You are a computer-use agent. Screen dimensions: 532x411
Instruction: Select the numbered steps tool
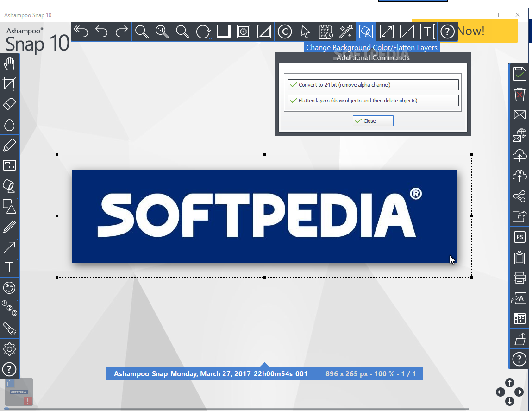point(9,308)
